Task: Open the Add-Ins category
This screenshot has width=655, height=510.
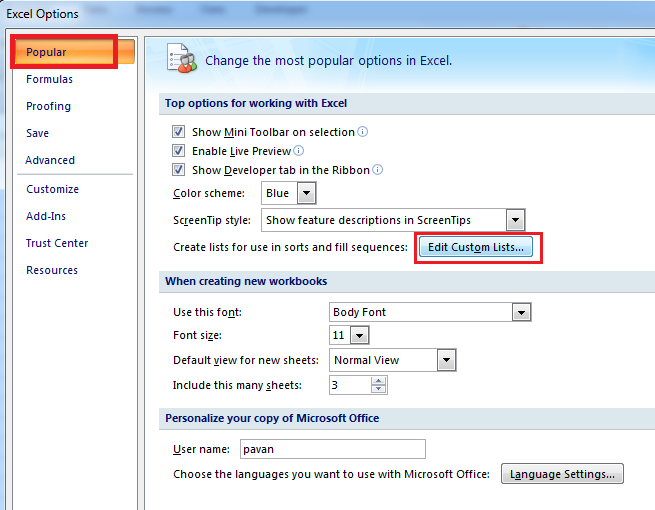Action: coord(46,216)
